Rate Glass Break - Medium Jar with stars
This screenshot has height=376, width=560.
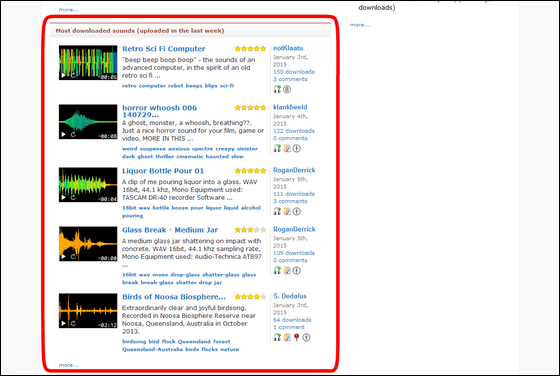(250, 230)
